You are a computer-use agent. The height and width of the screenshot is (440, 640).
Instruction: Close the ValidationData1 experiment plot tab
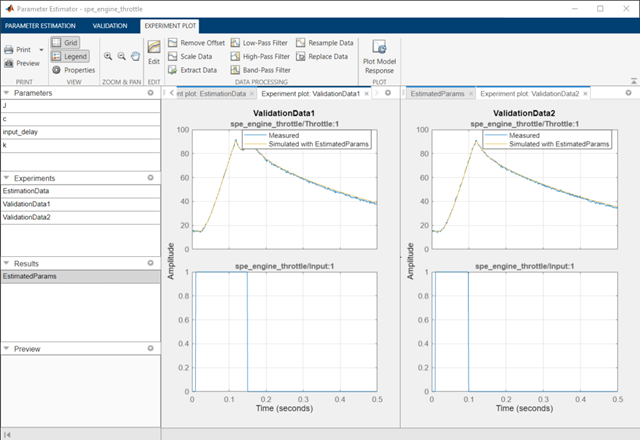point(367,94)
